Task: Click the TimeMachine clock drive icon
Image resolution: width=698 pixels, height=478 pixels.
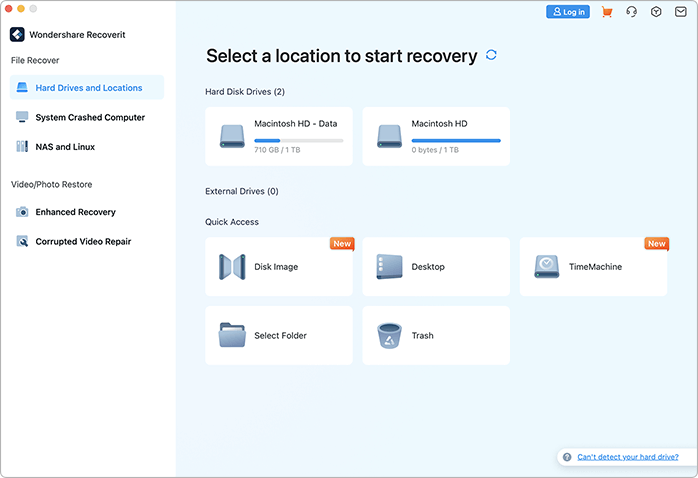Action: (x=547, y=267)
